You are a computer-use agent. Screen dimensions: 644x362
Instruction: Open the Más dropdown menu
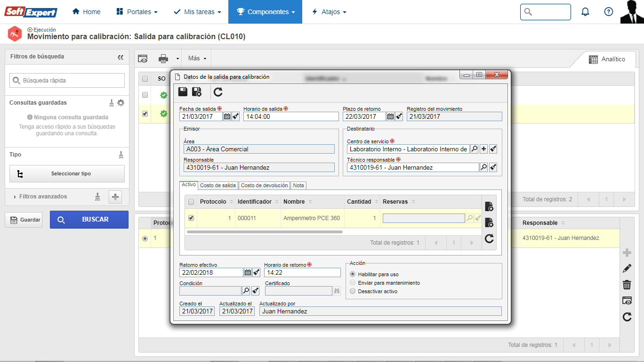(x=197, y=58)
